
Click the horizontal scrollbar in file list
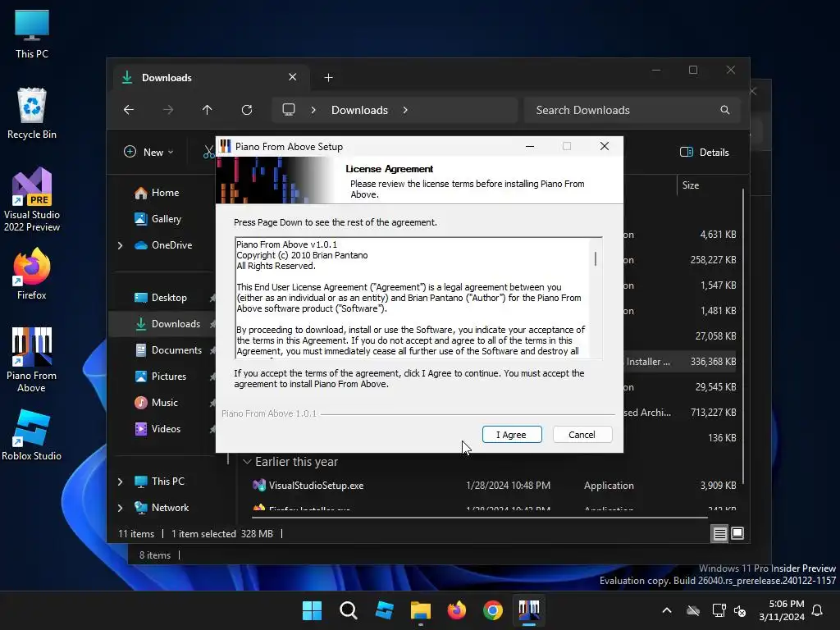click(x=480, y=518)
